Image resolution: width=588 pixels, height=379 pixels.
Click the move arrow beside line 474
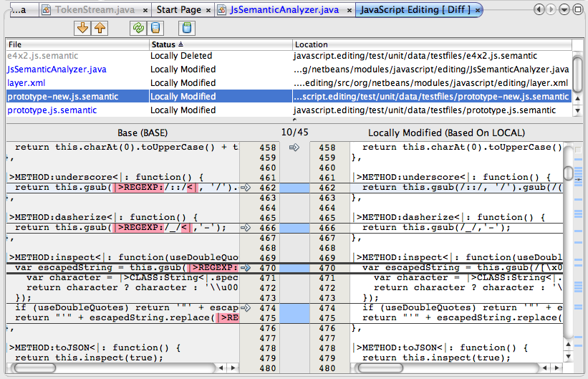[245, 307]
